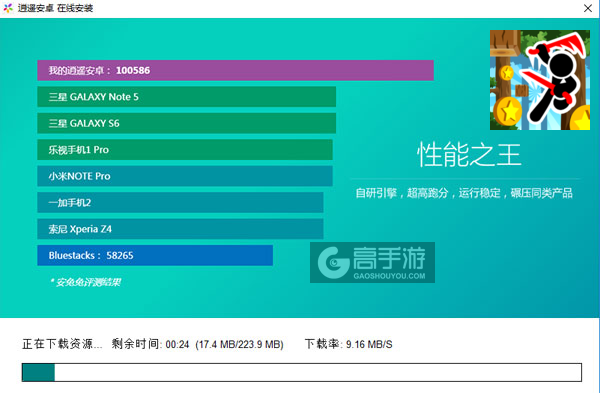
Task: Select the 乐视手机1 Pro bar
Action: tap(185, 150)
